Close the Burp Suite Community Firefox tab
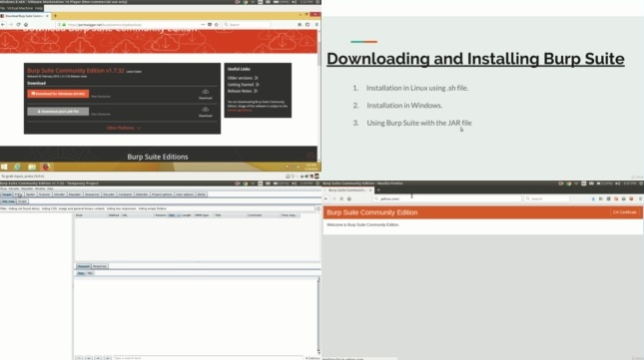This screenshot has width=644, height=360. click(370, 190)
